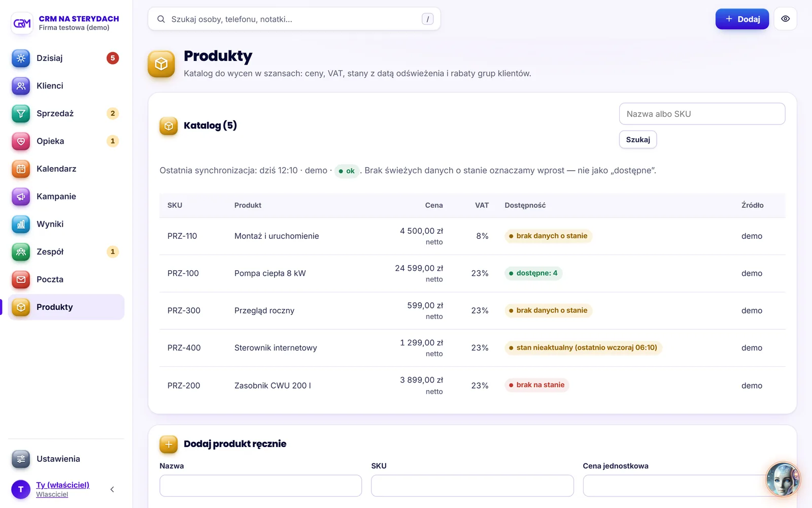Screen dimensions: 812x508
Task: Click the Źródło column header
Action: coord(752,206)
